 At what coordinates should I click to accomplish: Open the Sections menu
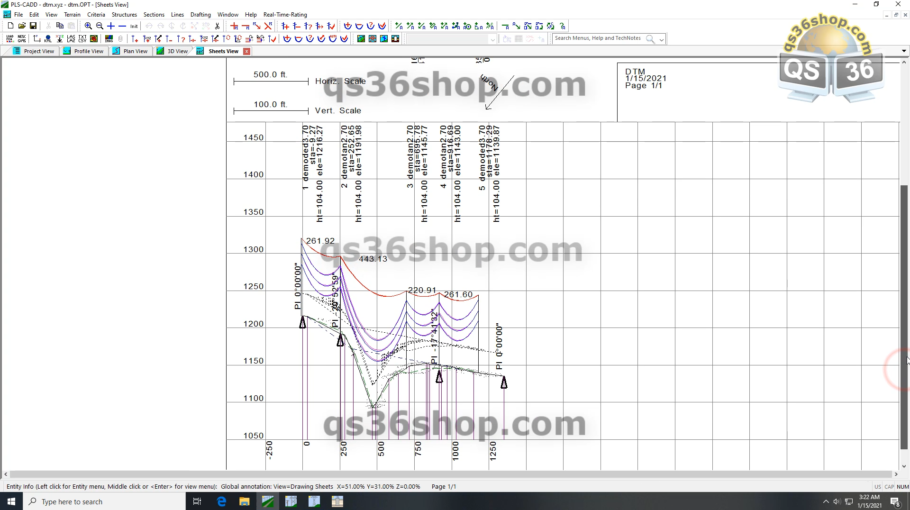[x=154, y=15]
